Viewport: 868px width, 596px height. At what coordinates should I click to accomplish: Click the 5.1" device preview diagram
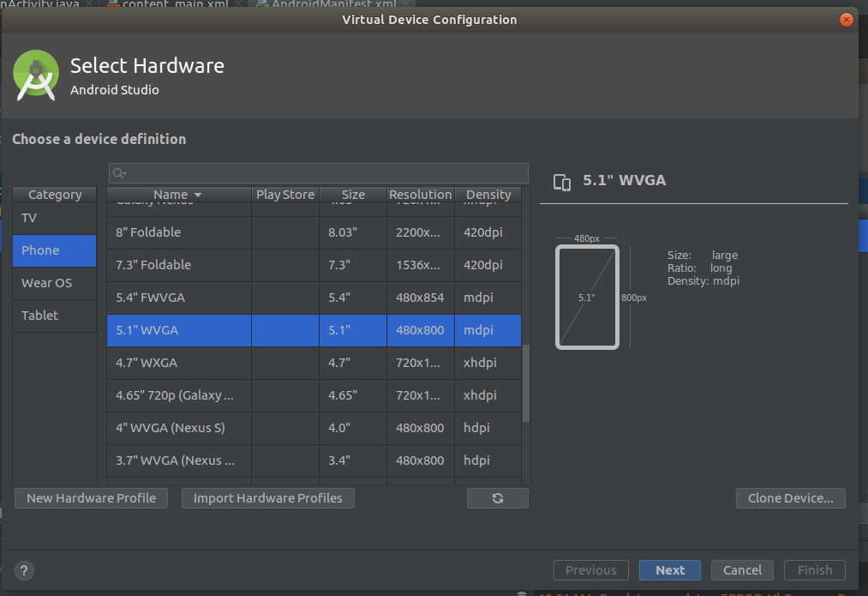pyautogui.click(x=587, y=297)
